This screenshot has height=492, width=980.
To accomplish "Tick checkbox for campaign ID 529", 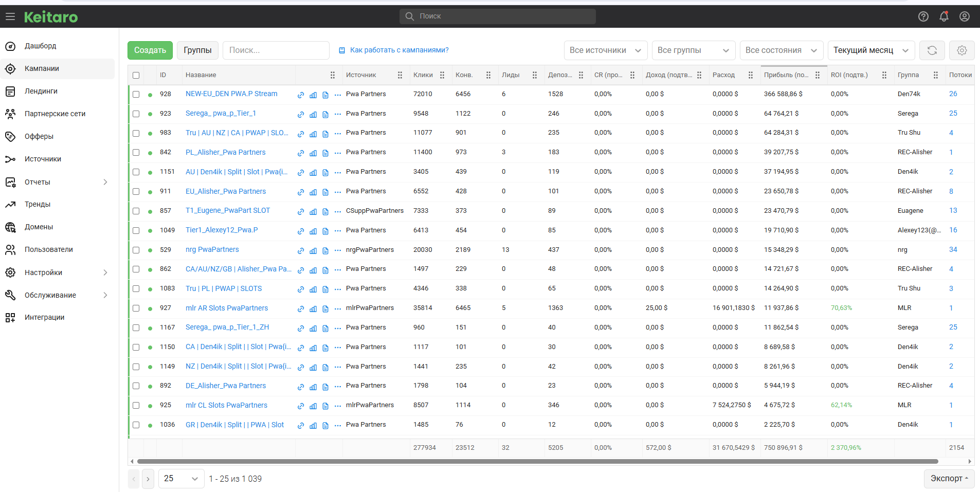I will pos(136,250).
